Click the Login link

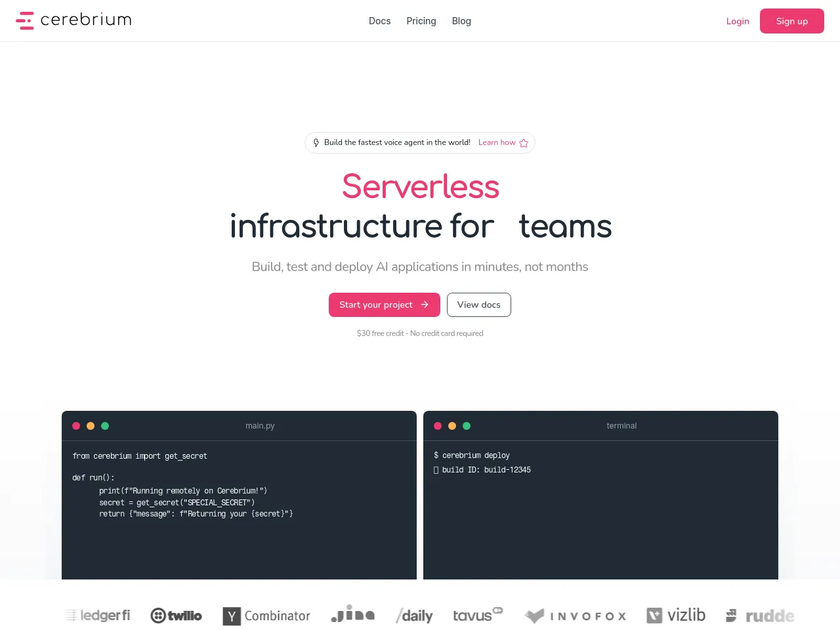pos(737,21)
